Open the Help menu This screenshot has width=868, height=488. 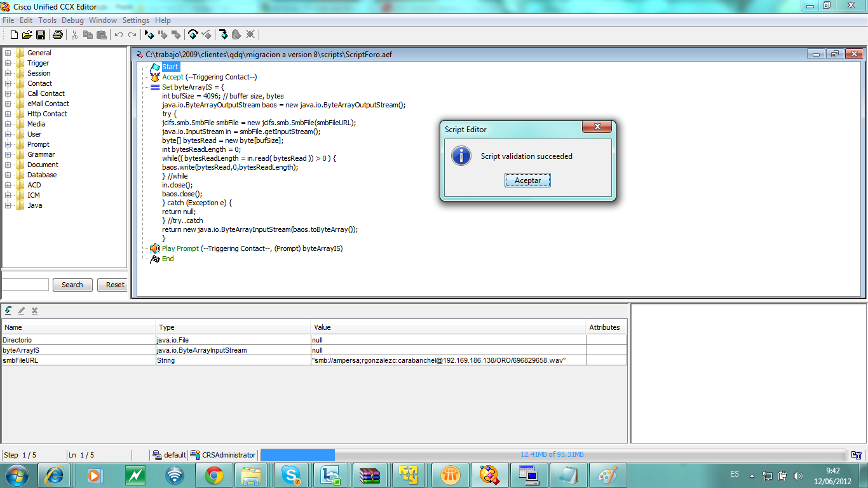pyautogui.click(x=163, y=20)
